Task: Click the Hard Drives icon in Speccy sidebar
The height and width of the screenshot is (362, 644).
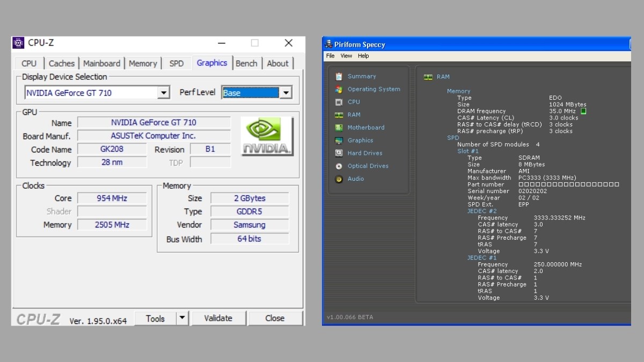Action: tap(339, 153)
